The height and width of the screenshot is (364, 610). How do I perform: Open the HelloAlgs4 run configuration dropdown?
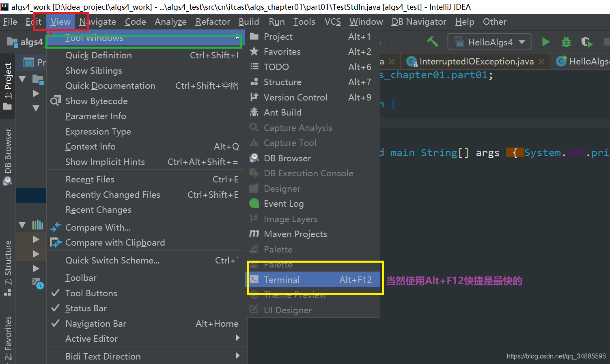(x=489, y=42)
